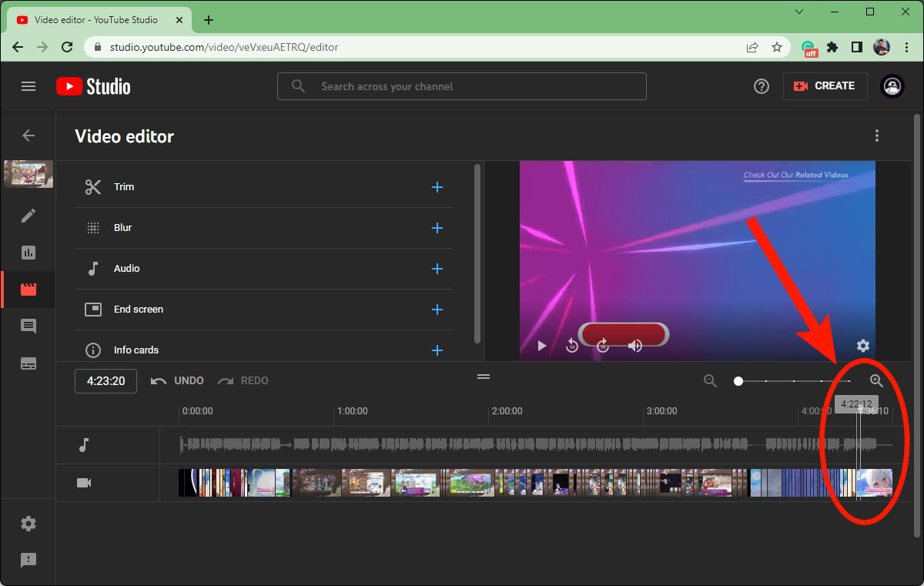Zoom in the timeline
This screenshot has height=586, width=924.
876,380
